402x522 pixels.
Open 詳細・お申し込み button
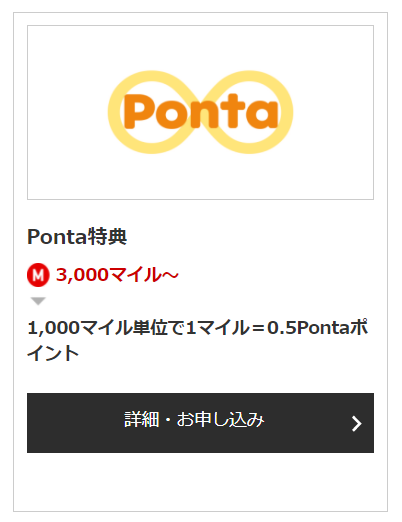(x=200, y=423)
